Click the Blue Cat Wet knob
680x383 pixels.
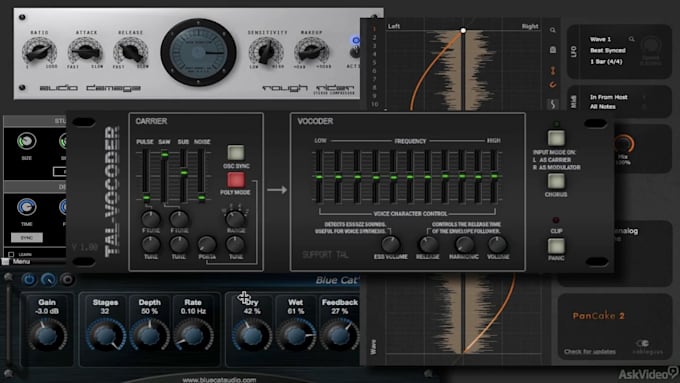pos(296,335)
